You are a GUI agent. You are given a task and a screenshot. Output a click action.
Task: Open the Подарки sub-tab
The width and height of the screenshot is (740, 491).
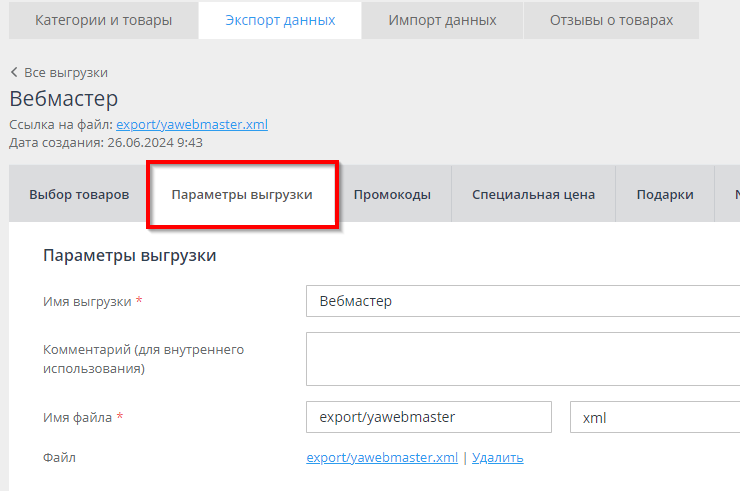coord(665,195)
